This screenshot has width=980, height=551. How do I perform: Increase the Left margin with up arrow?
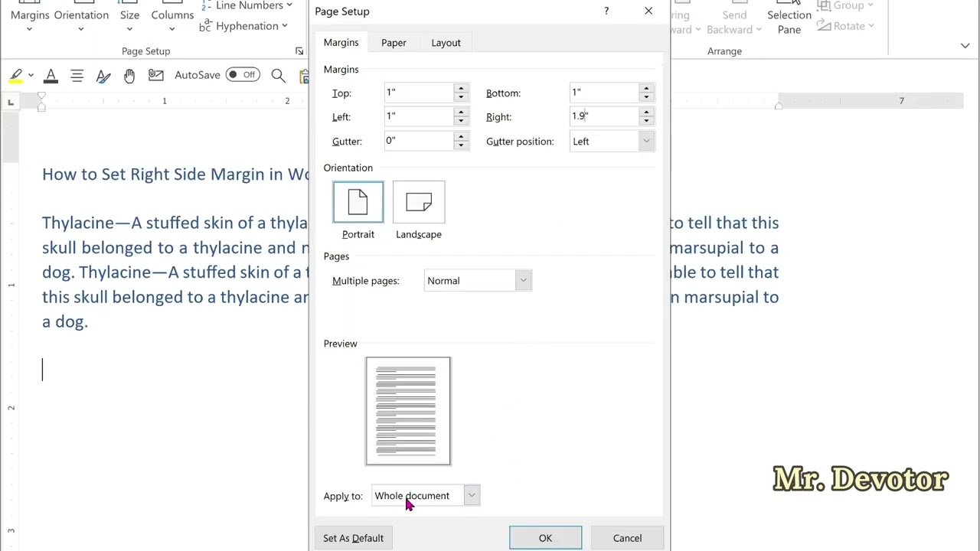point(461,112)
